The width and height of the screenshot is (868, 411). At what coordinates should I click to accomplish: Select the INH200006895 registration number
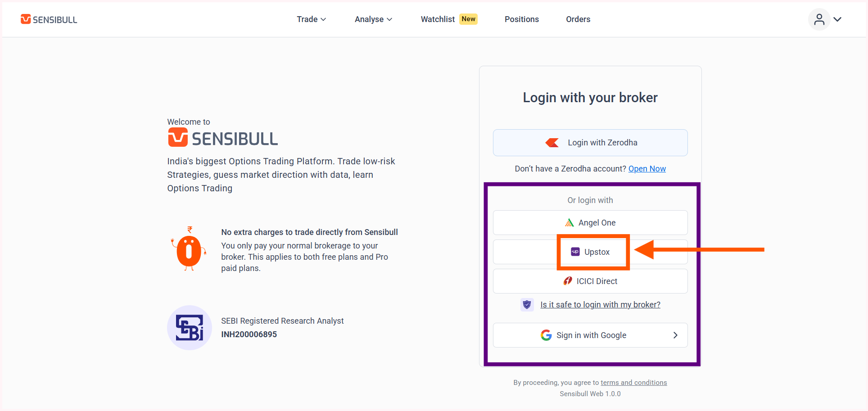(249, 334)
